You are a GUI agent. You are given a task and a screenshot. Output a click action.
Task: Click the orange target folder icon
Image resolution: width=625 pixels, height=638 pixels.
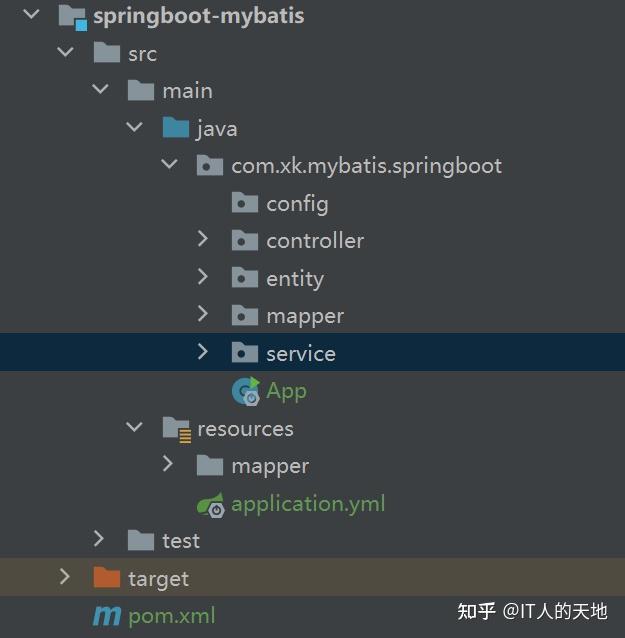(107, 577)
